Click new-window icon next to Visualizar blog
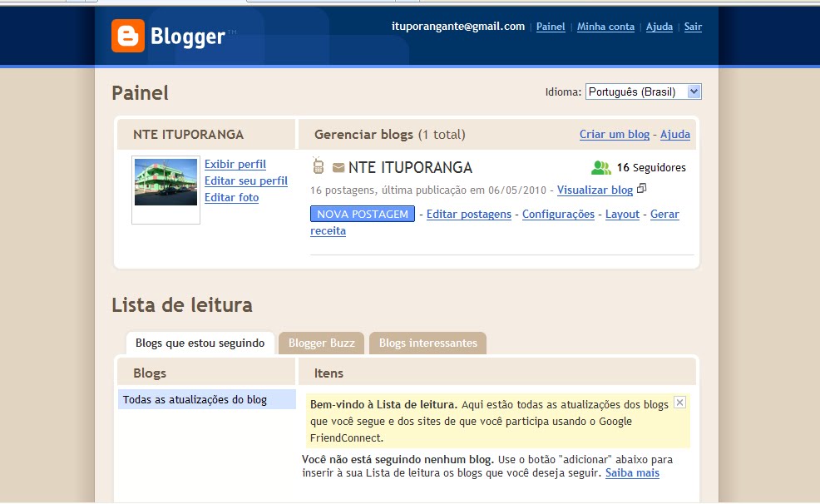 [x=642, y=188]
